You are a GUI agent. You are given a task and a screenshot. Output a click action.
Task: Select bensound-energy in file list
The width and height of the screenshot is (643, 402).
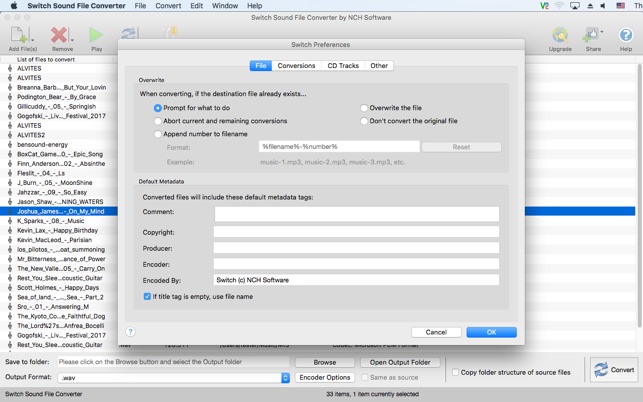tap(43, 144)
